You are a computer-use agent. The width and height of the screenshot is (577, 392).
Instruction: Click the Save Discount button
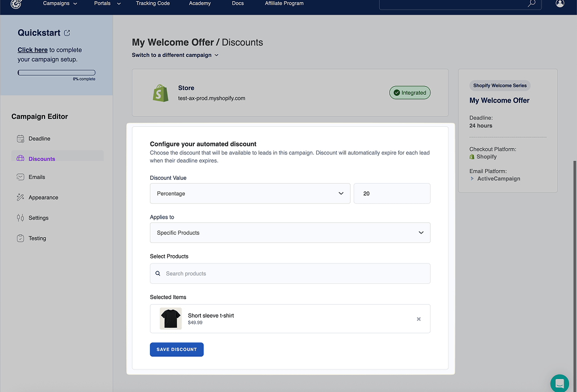pos(176,349)
